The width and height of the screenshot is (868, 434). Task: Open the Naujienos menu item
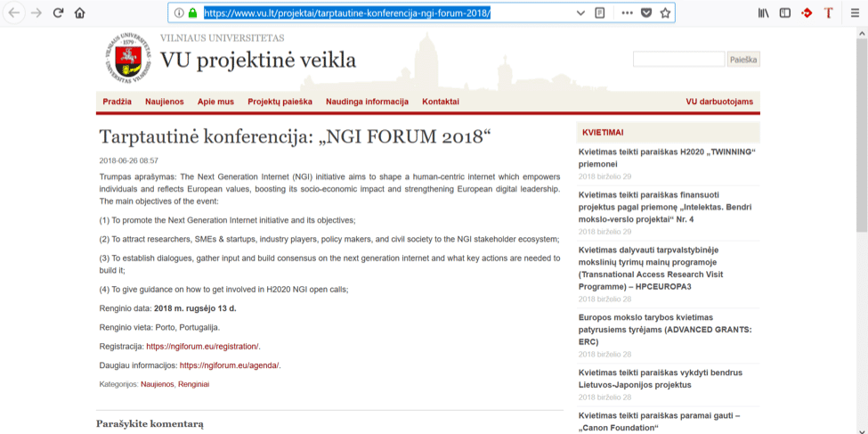click(x=165, y=102)
